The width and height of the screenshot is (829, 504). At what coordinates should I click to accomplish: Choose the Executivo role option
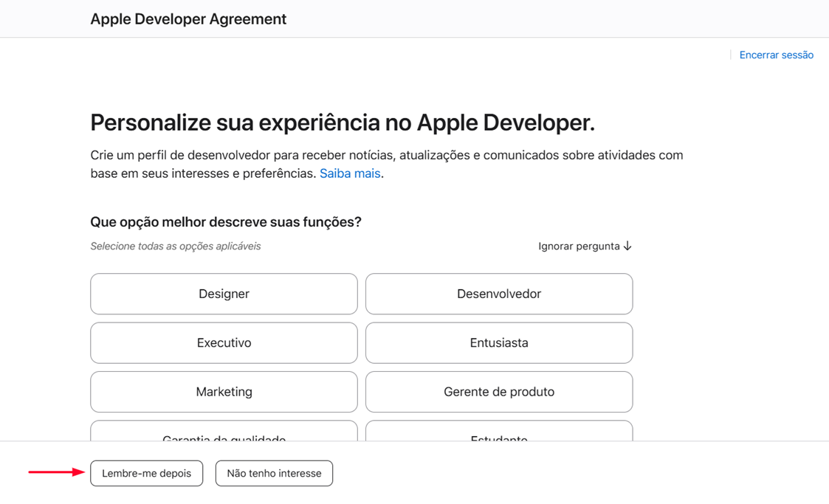[224, 342]
